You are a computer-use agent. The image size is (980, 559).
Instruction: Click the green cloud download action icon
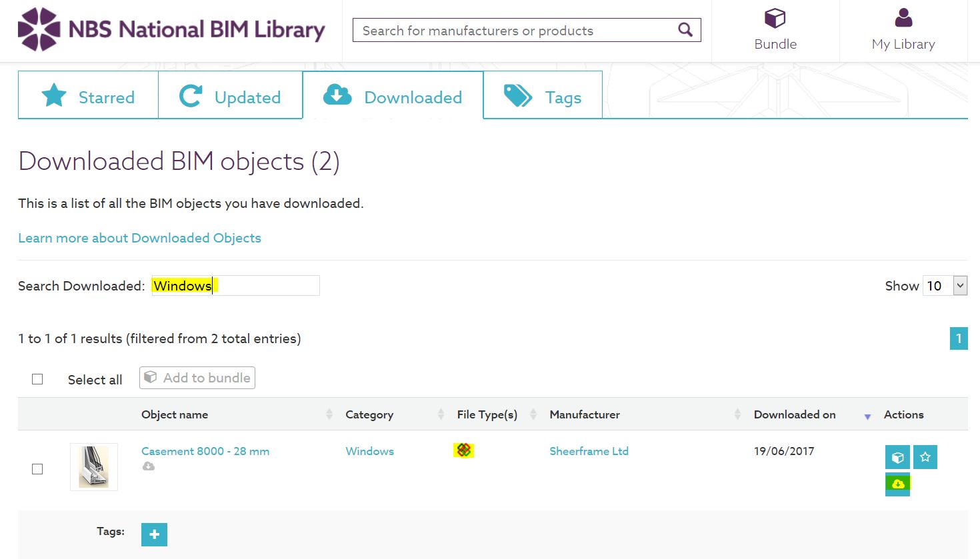pos(897,484)
